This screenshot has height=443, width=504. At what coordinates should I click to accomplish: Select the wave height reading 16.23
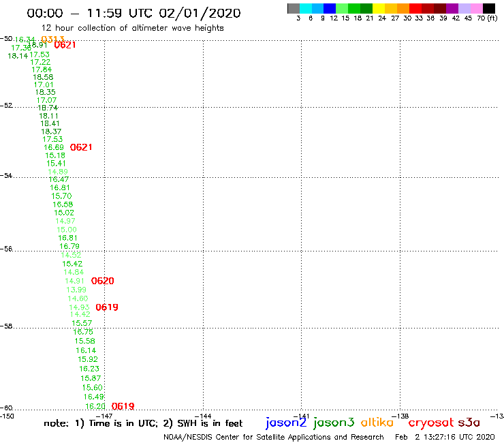[89, 369]
